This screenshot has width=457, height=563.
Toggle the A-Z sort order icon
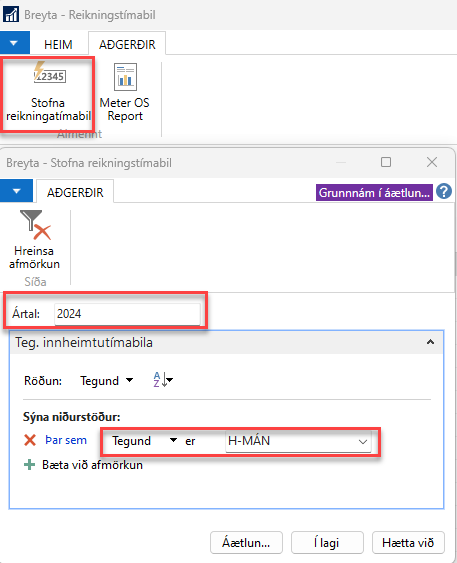pyautogui.click(x=163, y=380)
